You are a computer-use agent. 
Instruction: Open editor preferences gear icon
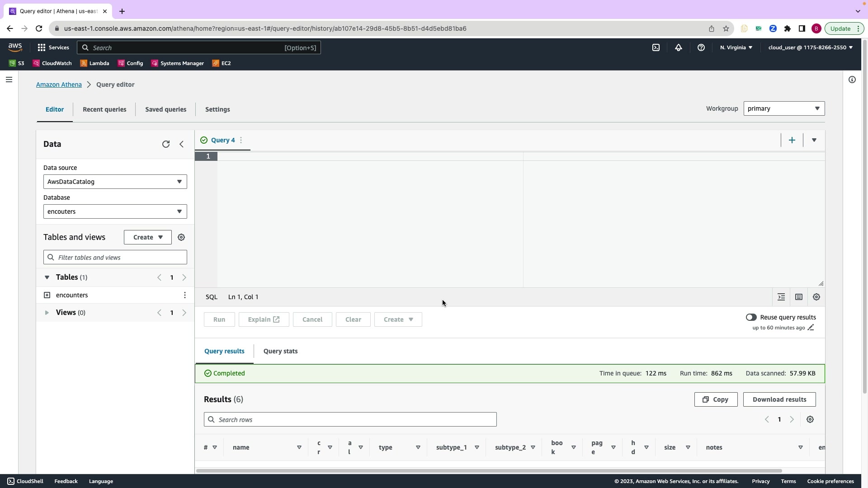point(816,297)
